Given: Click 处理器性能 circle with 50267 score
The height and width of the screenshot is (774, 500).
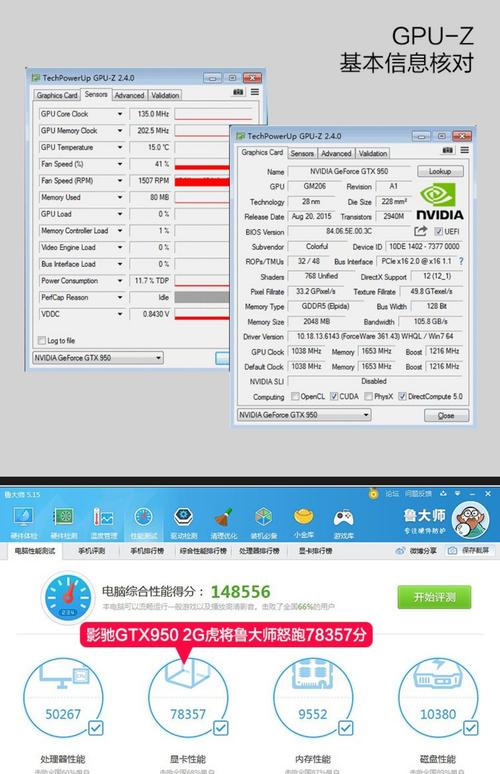Looking at the screenshot, I should tap(63, 697).
